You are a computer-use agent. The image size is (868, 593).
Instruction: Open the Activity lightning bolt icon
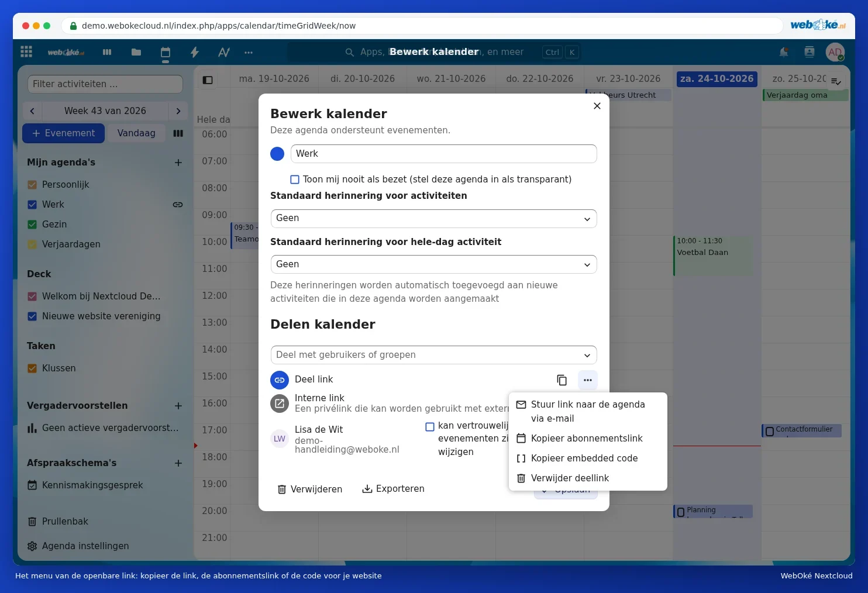click(195, 52)
